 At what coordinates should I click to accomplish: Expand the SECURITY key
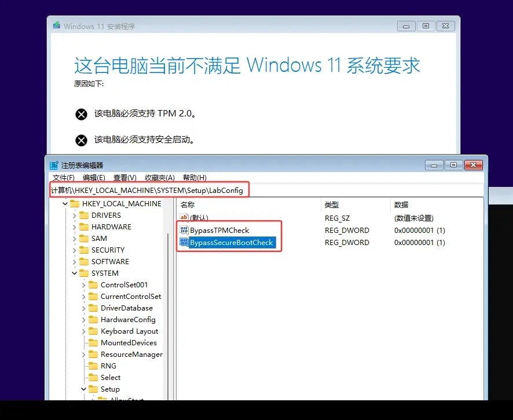pyautogui.click(x=74, y=250)
